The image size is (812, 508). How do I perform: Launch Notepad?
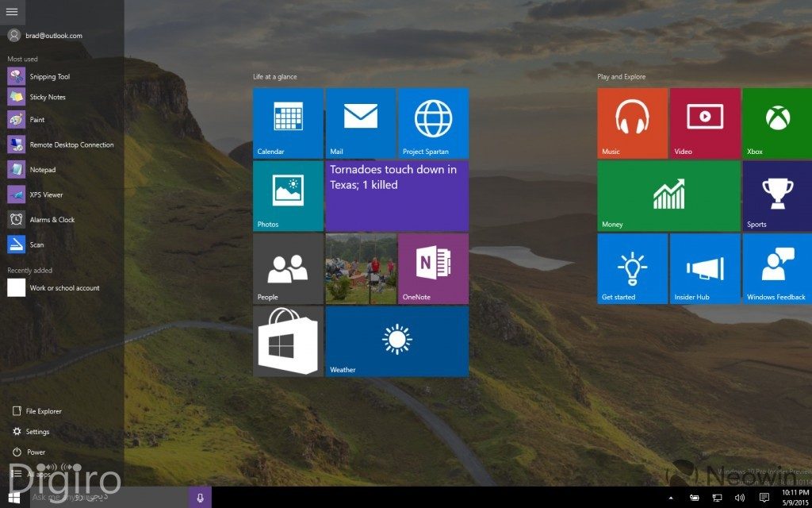32,170
